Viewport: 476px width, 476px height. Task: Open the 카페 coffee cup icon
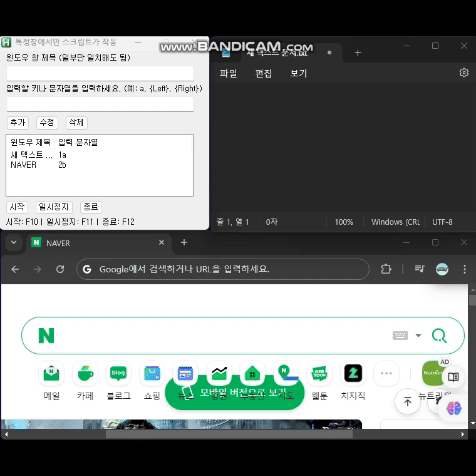pyautogui.click(x=85, y=373)
